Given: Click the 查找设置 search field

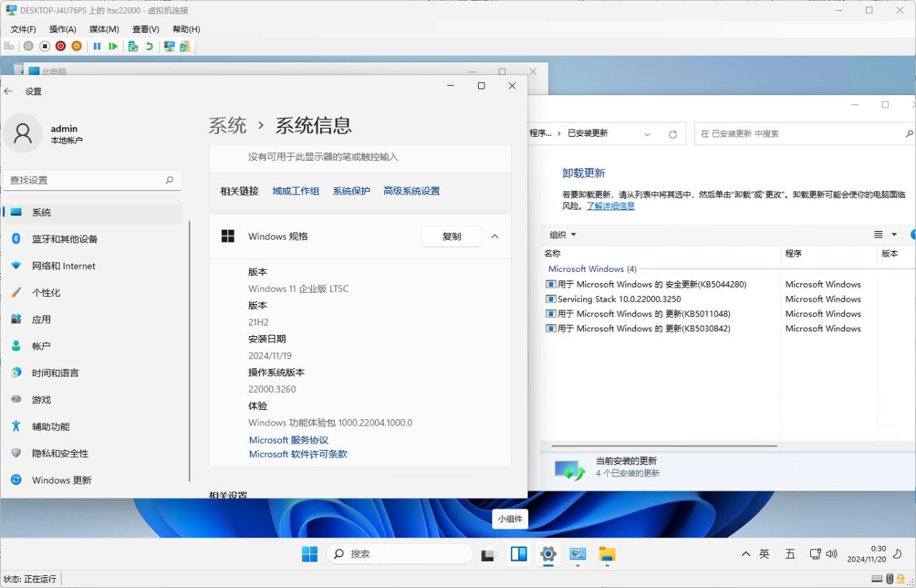Looking at the screenshot, I should click(86, 180).
